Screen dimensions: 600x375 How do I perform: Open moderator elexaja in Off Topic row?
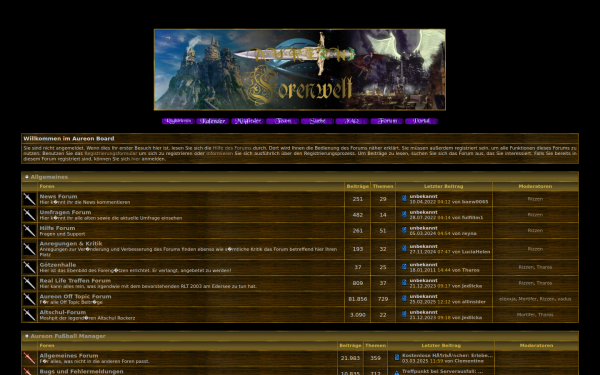coord(507,299)
